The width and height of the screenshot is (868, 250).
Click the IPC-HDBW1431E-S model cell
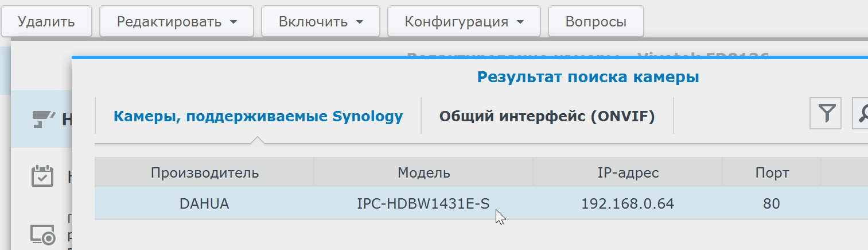coord(423,203)
